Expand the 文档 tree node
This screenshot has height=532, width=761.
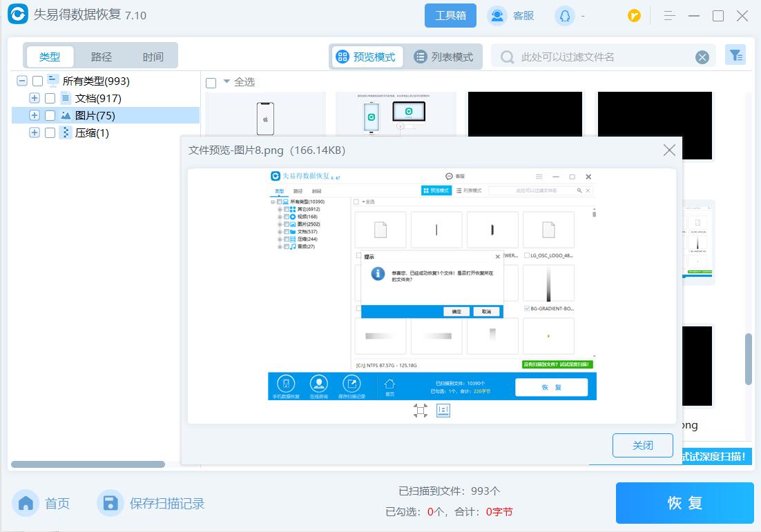[34, 98]
